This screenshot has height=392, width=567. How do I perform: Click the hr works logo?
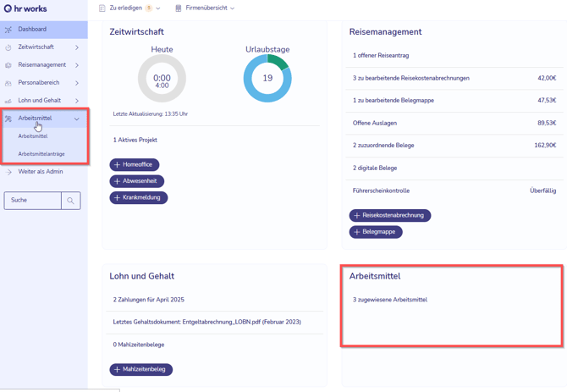point(25,8)
